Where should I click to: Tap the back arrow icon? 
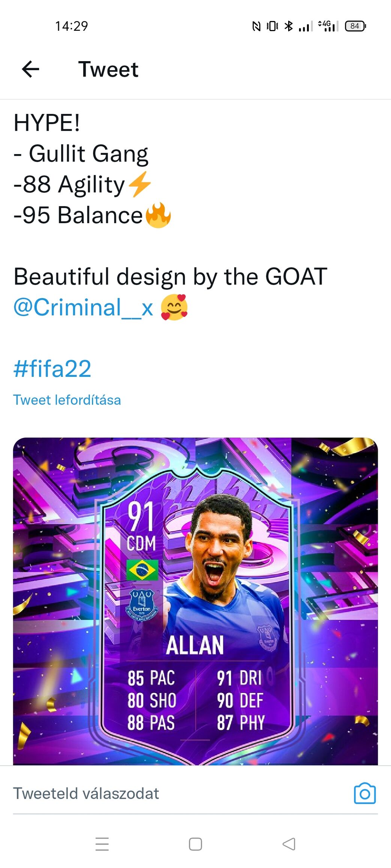tap(30, 69)
